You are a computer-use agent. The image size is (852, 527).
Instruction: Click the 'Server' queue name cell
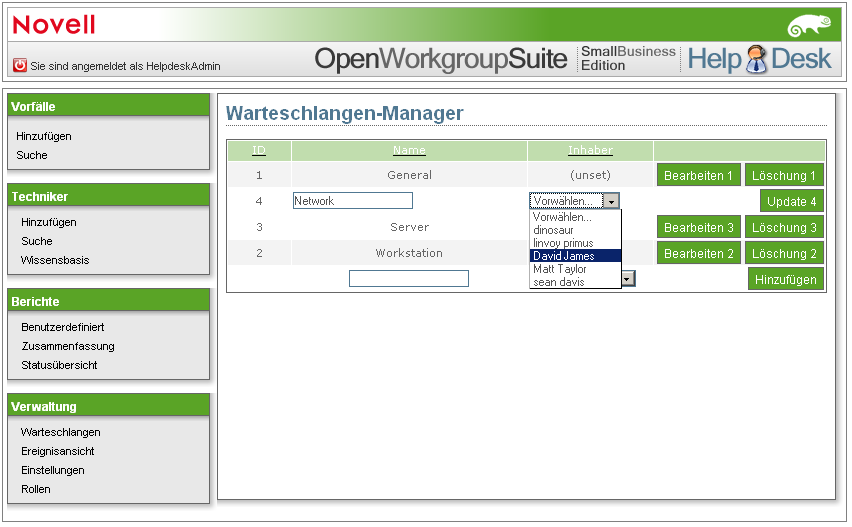tap(409, 228)
